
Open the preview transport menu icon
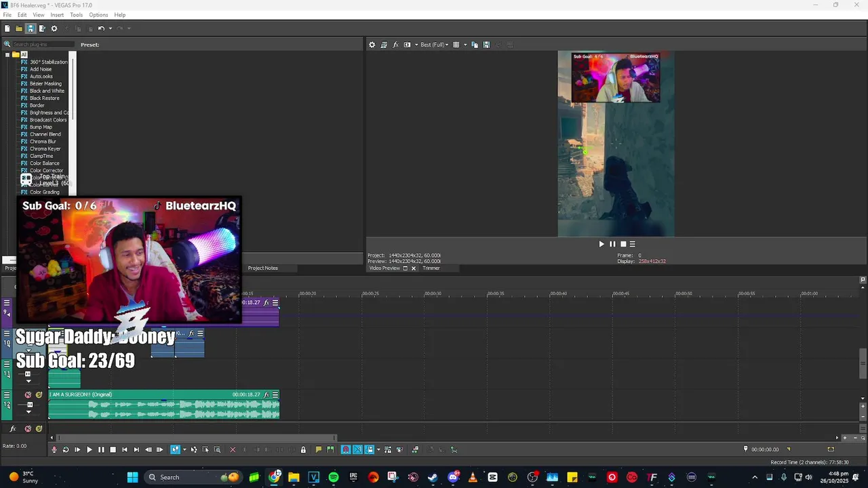point(633,244)
